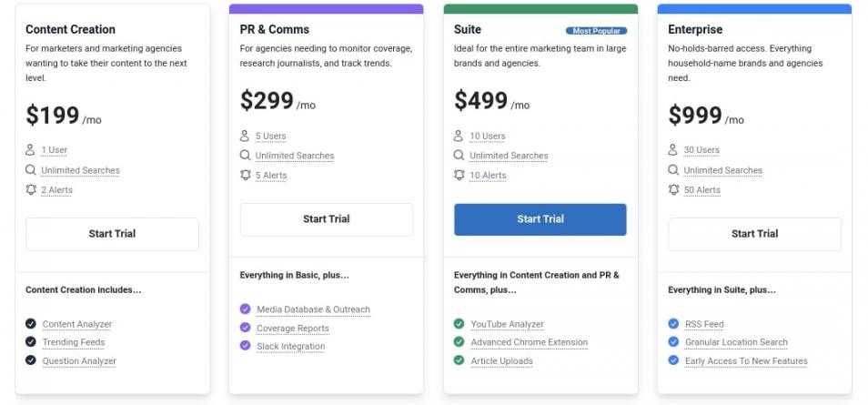Viewport: 868px width, 405px height.
Task: Start the Suite plan trial
Action: click(540, 219)
